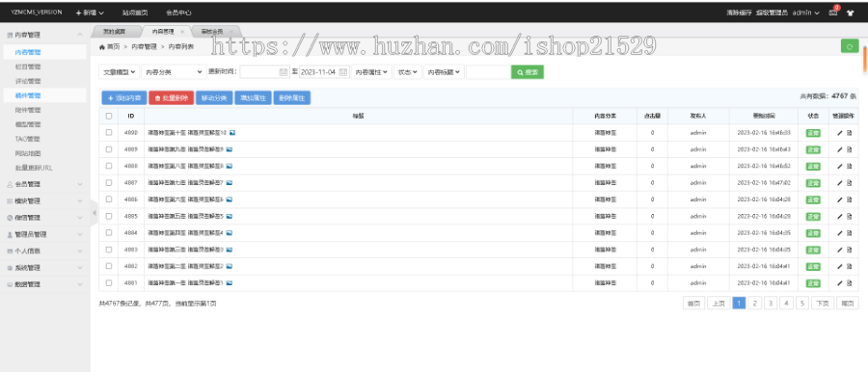Click the document icon for row 4890
Image resolution: width=868 pixels, height=372 pixels.
(849, 133)
